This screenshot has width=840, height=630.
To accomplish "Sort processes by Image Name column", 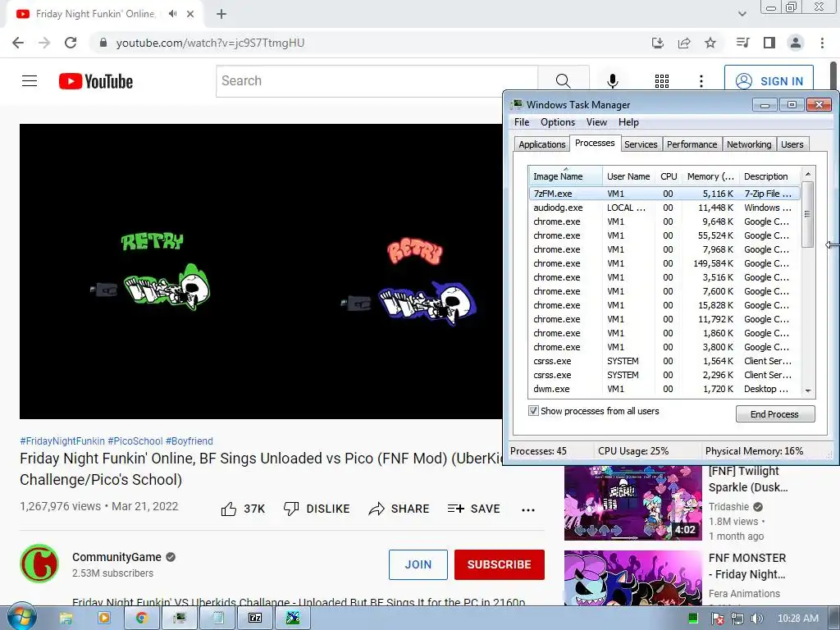I will pos(566,176).
